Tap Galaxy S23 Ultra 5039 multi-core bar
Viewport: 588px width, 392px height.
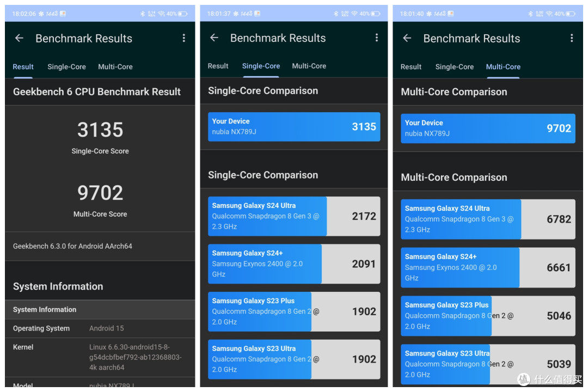[x=488, y=364]
